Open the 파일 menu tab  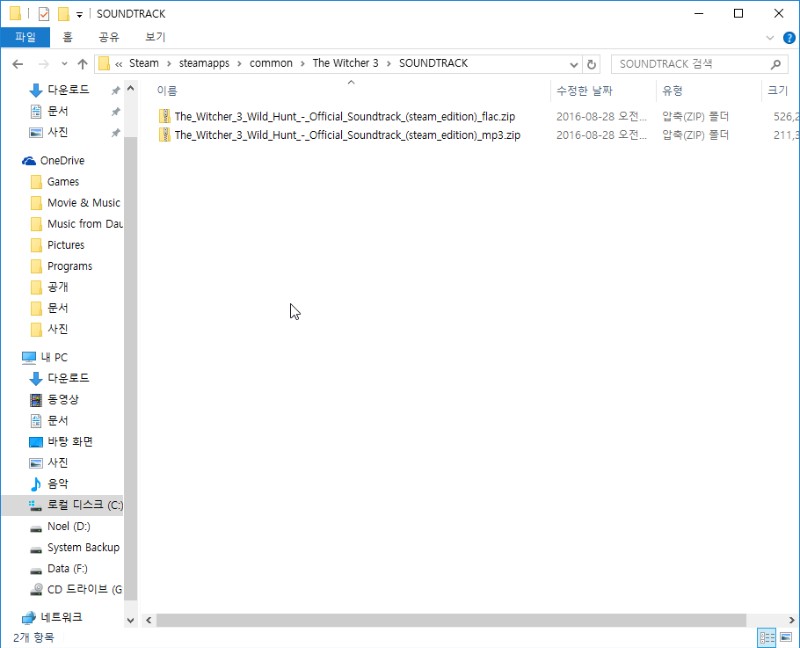(x=25, y=37)
